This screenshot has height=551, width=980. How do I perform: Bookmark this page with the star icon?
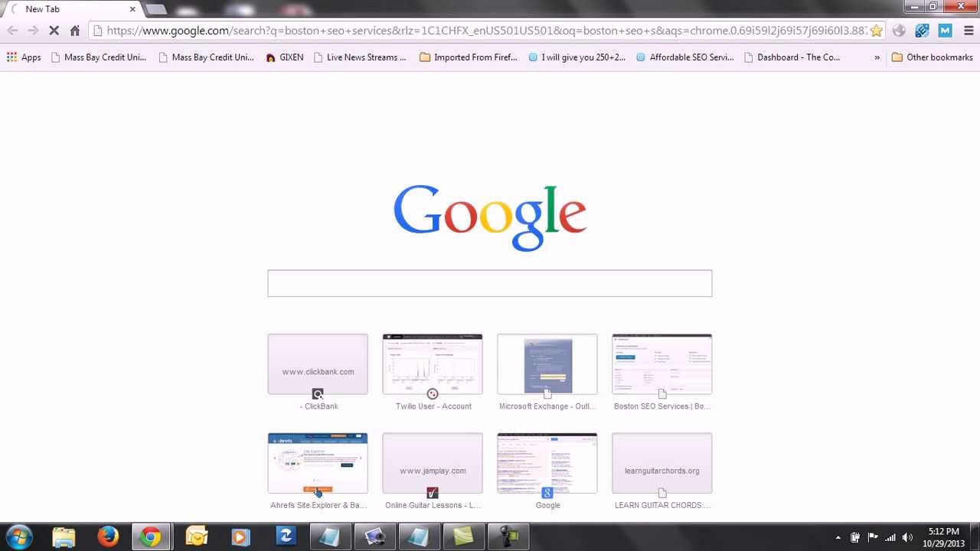(x=877, y=31)
